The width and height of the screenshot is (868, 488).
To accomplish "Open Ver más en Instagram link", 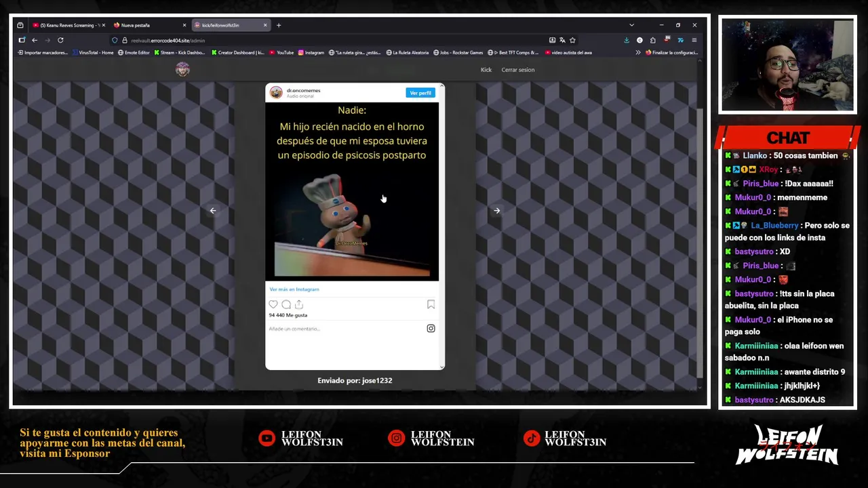I will (294, 289).
